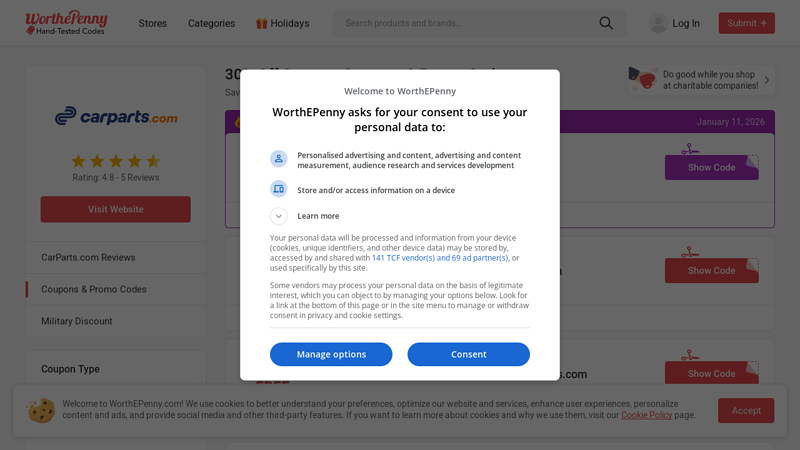Viewport: 800px width, 450px height.
Task: Click the search magnifier icon
Action: 606,23
